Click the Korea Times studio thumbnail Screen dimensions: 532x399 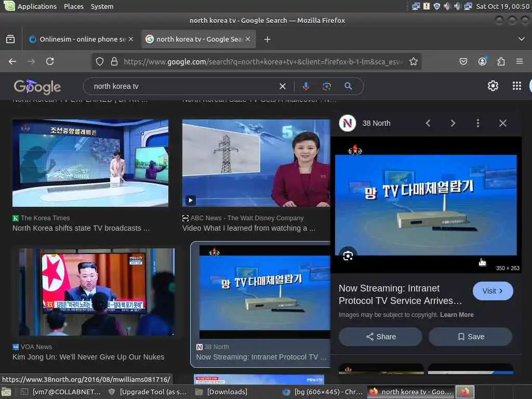pyautogui.click(x=90, y=163)
